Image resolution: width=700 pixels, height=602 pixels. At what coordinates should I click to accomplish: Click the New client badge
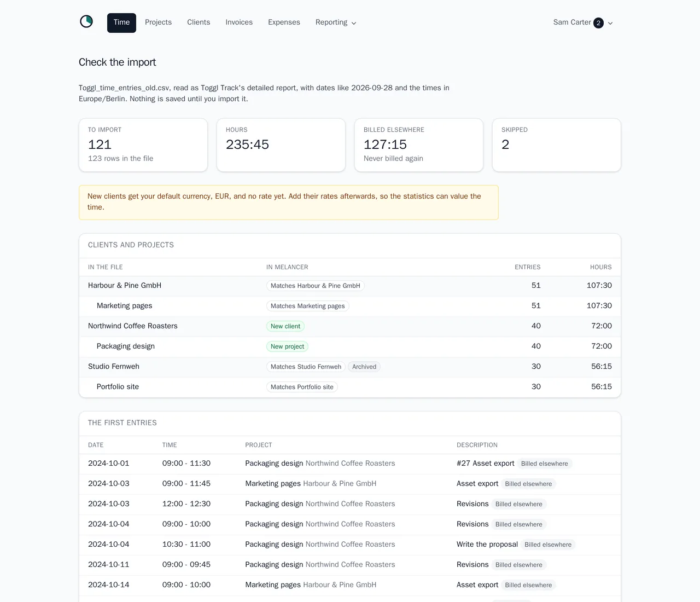tap(285, 326)
